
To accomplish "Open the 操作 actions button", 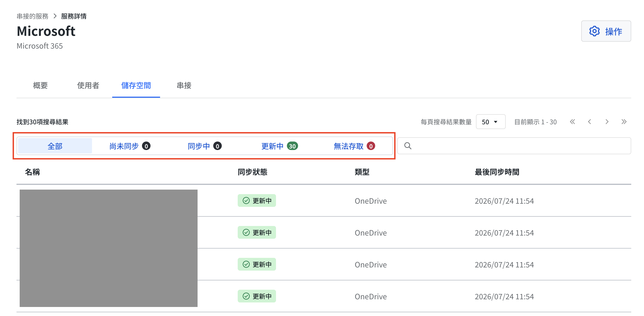I will coord(606,31).
